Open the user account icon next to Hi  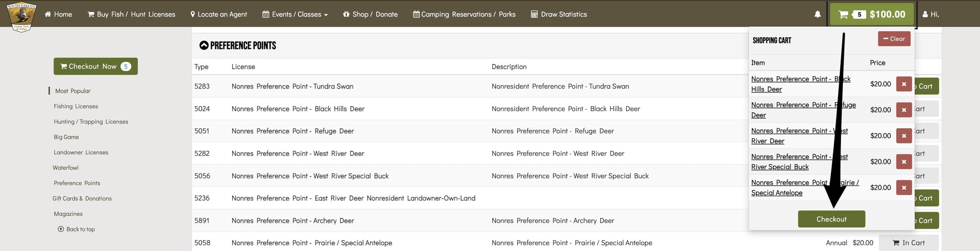(925, 15)
